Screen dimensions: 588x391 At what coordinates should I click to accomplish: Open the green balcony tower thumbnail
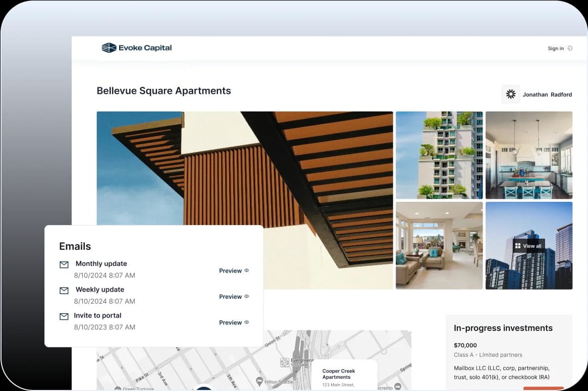coord(439,155)
